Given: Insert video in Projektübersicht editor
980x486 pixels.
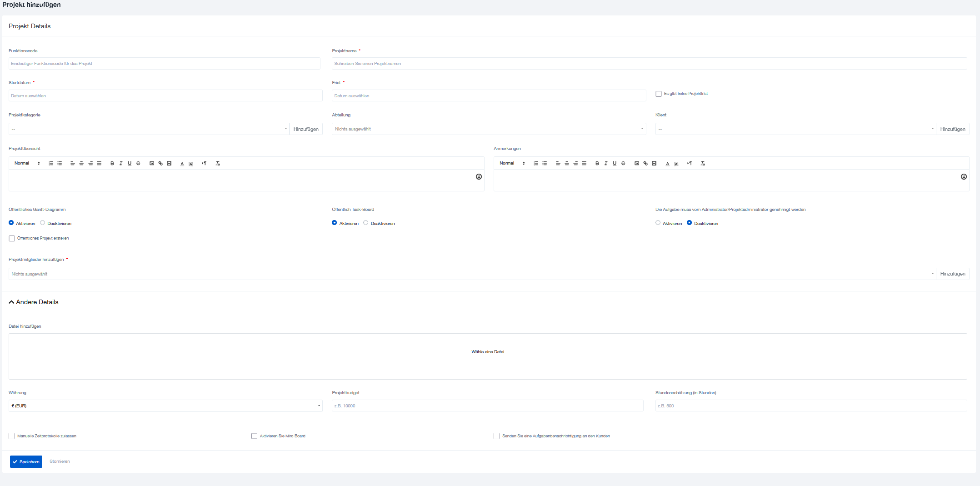Looking at the screenshot, I should (x=169, y=163).
